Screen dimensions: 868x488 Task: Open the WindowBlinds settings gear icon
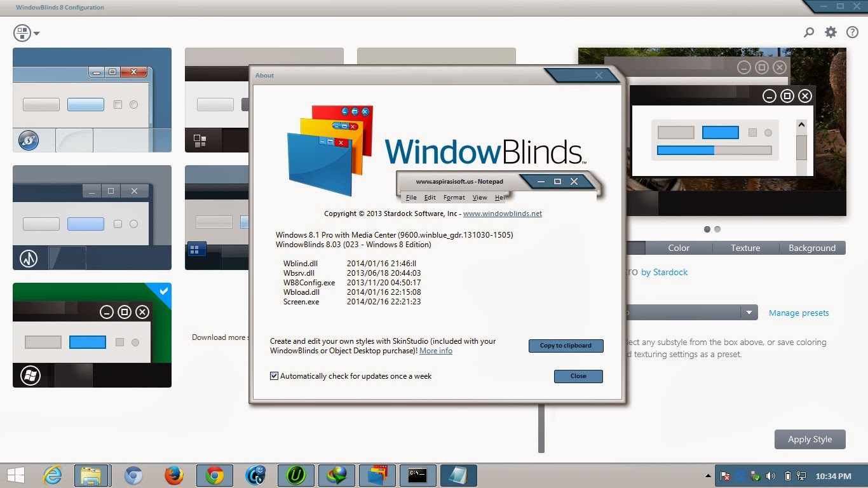[831, 32]
